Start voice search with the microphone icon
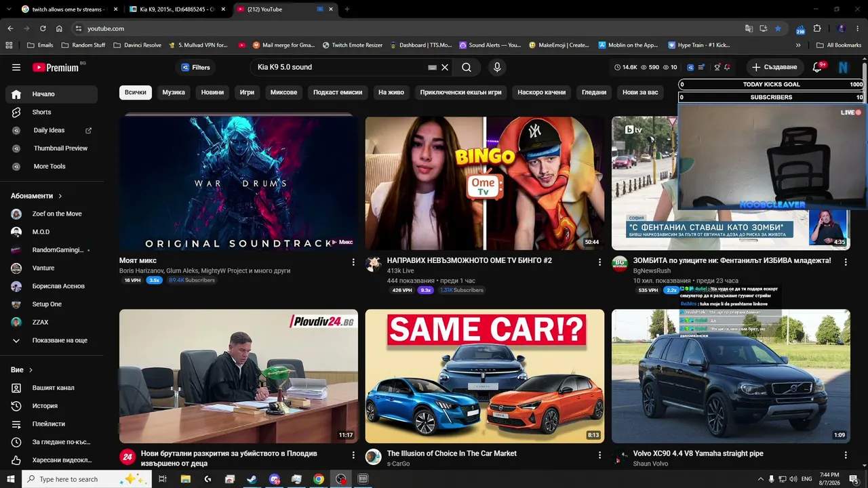Image resolution: width=868 pixels, height=488 pixels. tap(497, 67)
